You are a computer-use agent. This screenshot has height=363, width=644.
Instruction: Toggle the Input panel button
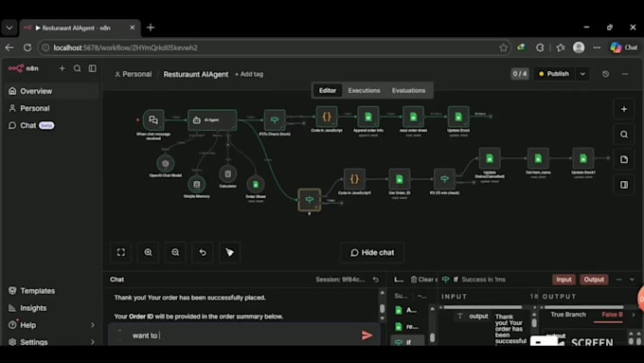click(563, 280)
